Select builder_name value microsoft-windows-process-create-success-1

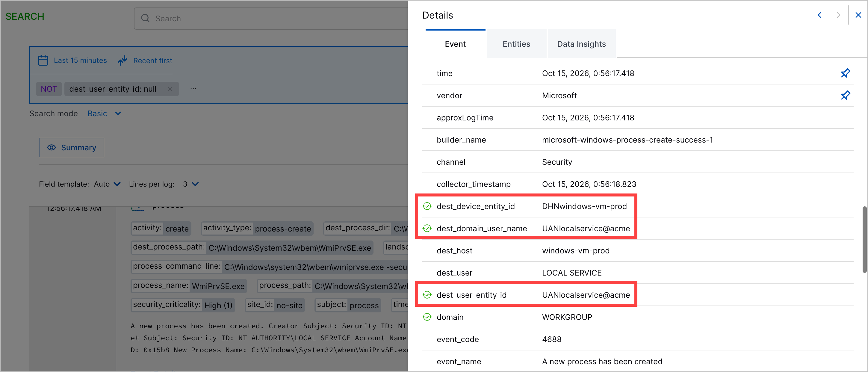coord(627,140)
